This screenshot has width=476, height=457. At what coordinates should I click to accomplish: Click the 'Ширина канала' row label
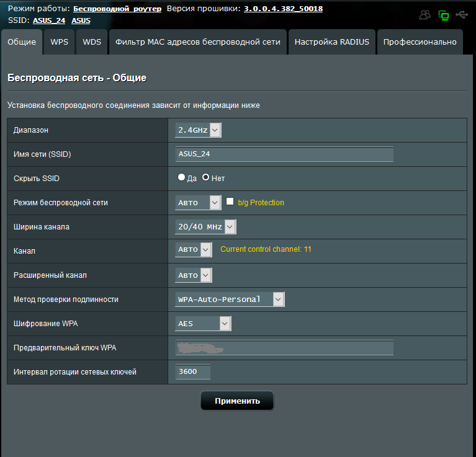point(42,227)
